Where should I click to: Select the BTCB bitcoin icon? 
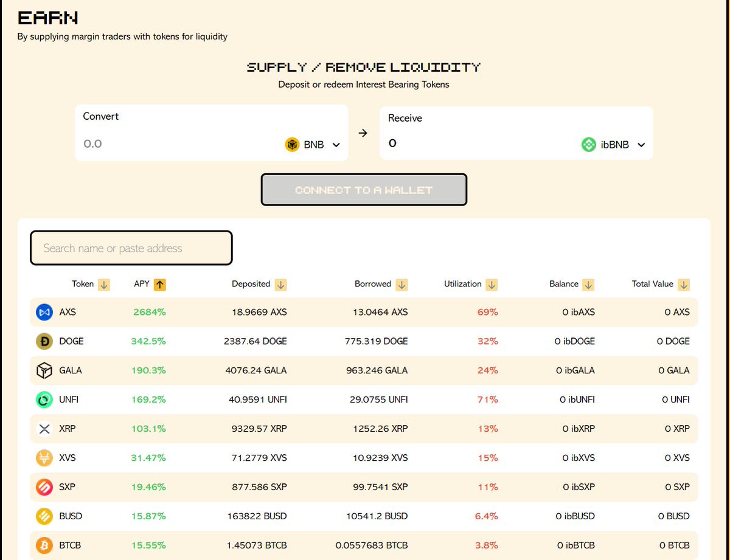(44, 545)
